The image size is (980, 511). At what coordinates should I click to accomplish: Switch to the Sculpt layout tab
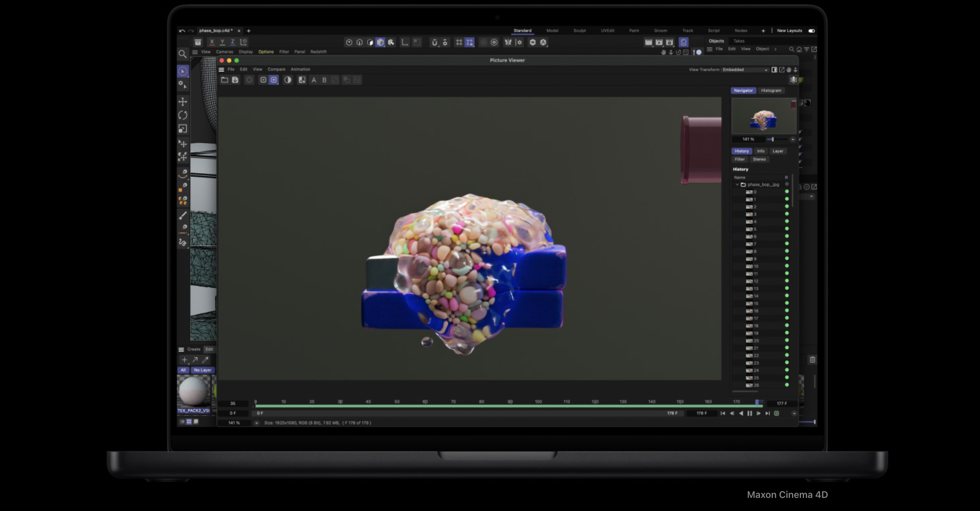click(579, 31)
